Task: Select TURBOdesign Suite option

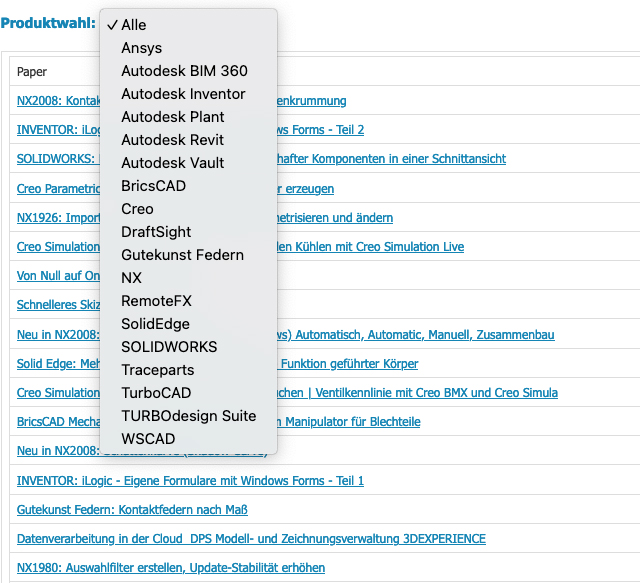Action: [x=188, y=416]
